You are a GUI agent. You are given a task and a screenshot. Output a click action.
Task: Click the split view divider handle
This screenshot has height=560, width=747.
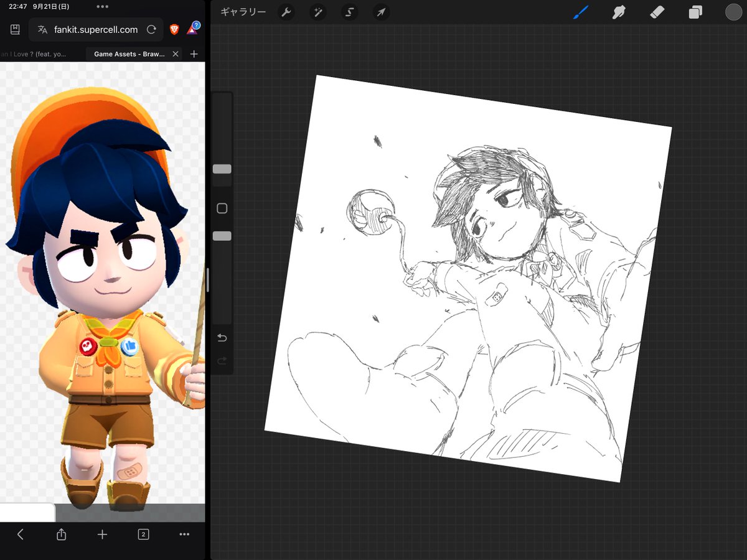point(208,280)
